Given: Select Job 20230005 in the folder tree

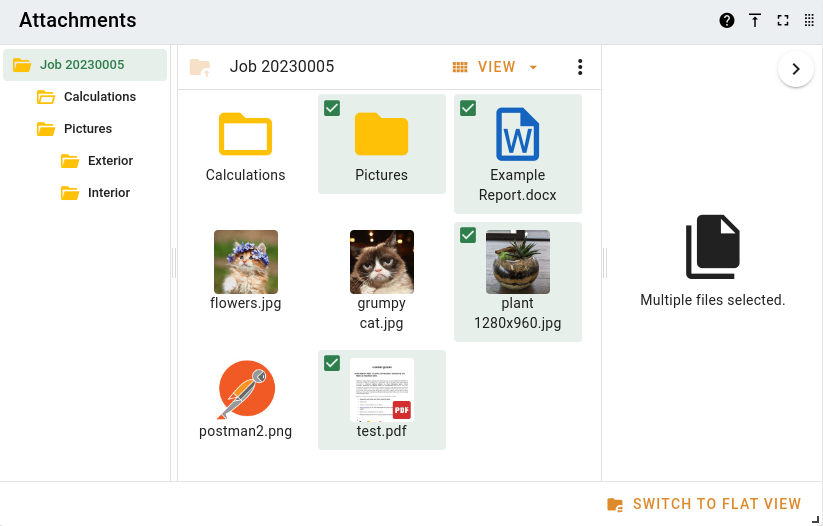Looking at the screenshot, I should (85, 65).
